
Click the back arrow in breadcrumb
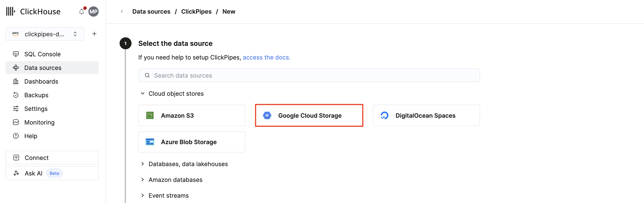(122, 12)
